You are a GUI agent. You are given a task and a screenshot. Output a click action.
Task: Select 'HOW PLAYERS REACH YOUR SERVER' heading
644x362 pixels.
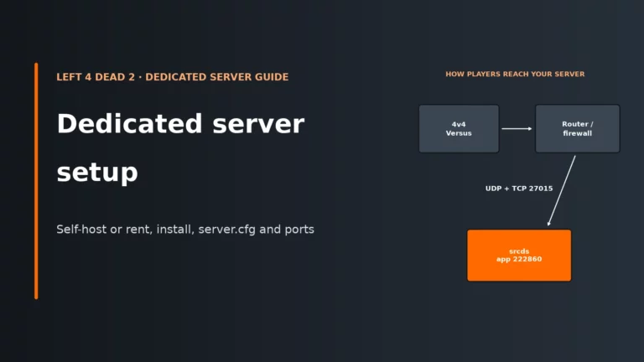pos(515,74)
